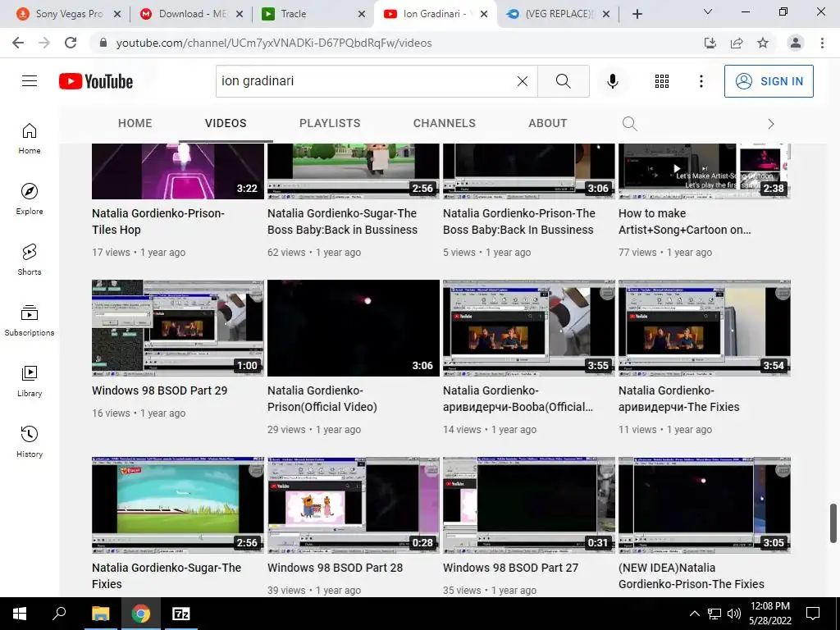Image resolution: width=840 pixels, height=630 pixels.
Task: Play the 3:55 аривидерчи-Booba thumbnail
Action: click(529, 328)
